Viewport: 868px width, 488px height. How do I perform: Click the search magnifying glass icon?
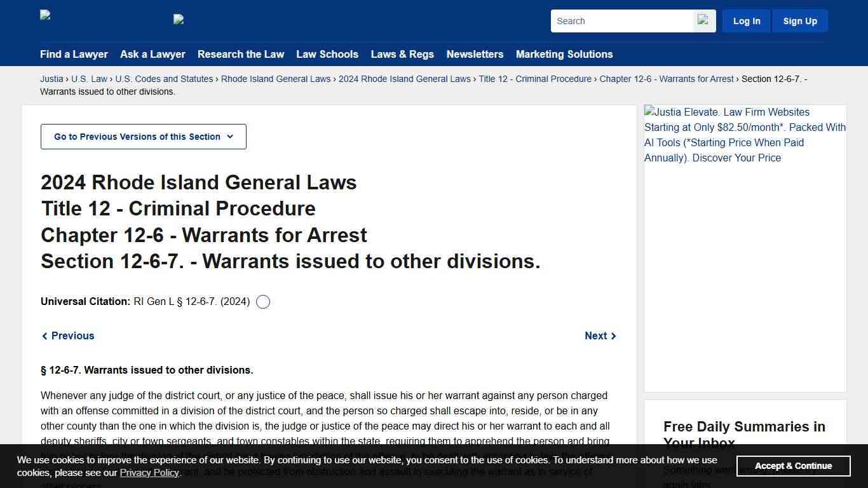(703, 20)
